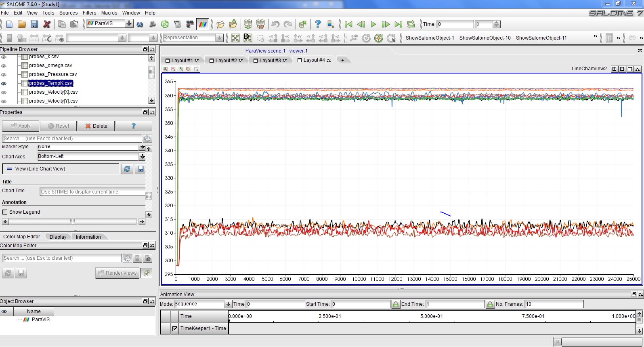The image size is (644, 347).
Task: Click the Chart Title input field
Action: click(92, 192)
